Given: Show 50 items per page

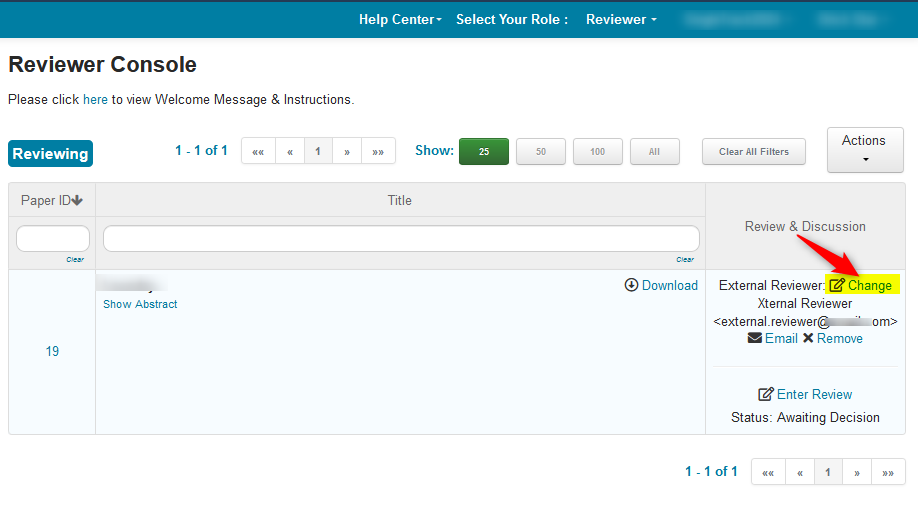Looking at the screenshot, I should pos(541,152).
